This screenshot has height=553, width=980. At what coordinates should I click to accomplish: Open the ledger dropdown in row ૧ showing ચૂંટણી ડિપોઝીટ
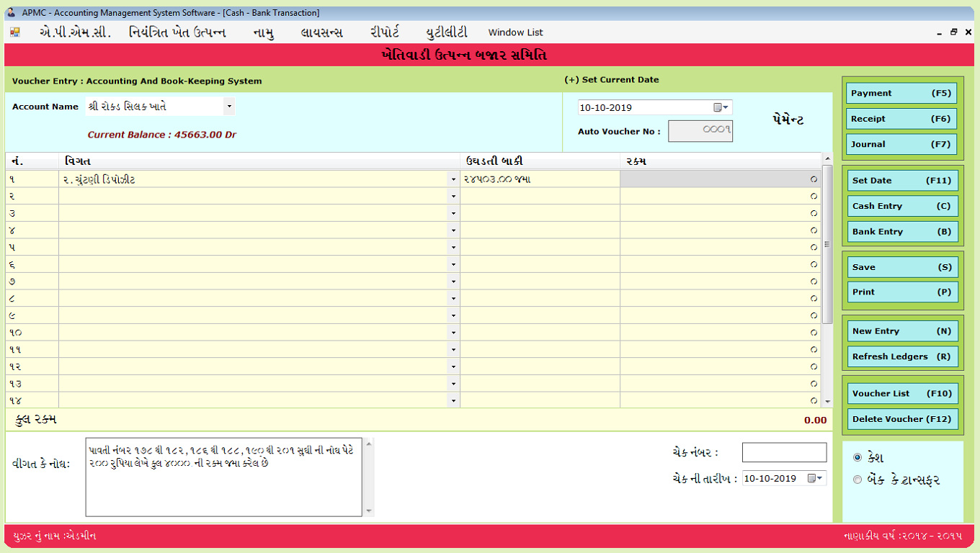pos(453,178)
